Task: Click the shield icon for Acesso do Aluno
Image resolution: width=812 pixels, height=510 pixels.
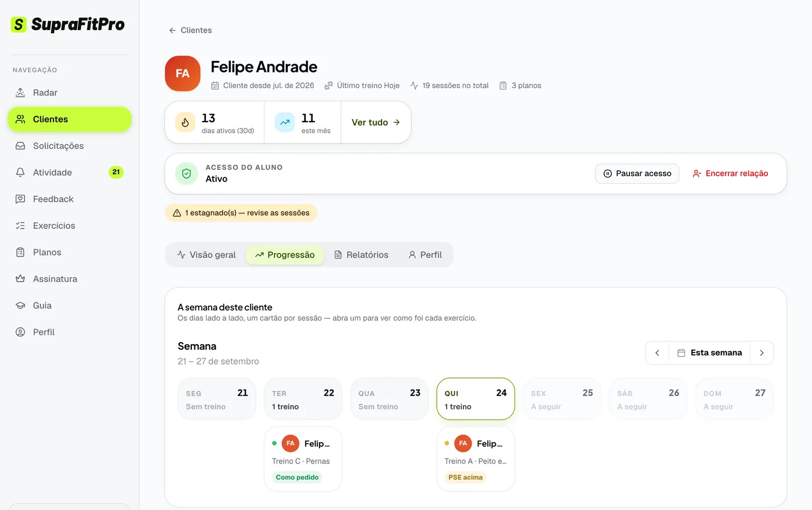Action: pos(187,173)
